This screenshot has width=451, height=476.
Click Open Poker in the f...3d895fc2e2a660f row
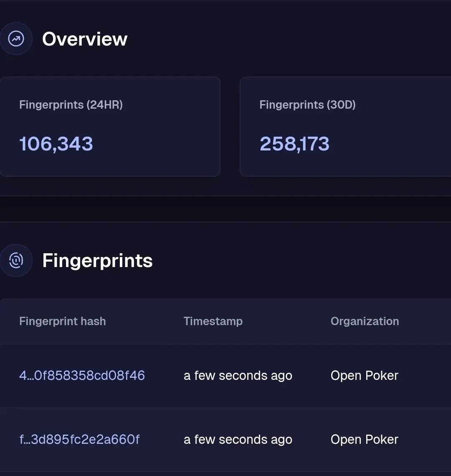click(x=364, y=439)
